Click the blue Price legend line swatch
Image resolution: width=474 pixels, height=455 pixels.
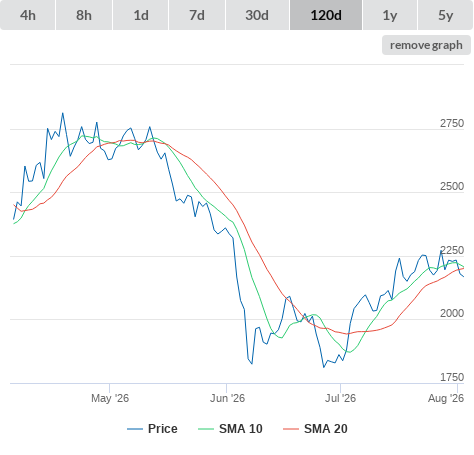[x=135, y=429]
